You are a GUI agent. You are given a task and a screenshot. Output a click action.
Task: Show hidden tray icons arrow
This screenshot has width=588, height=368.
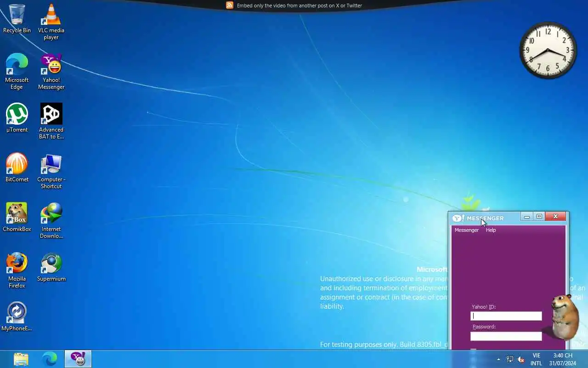coord(498,359)
